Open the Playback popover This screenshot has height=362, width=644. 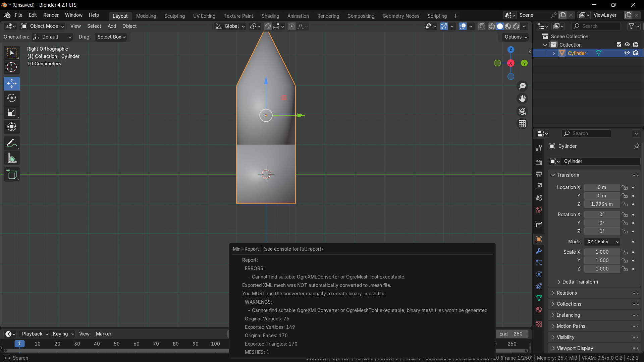pos(35,334)
